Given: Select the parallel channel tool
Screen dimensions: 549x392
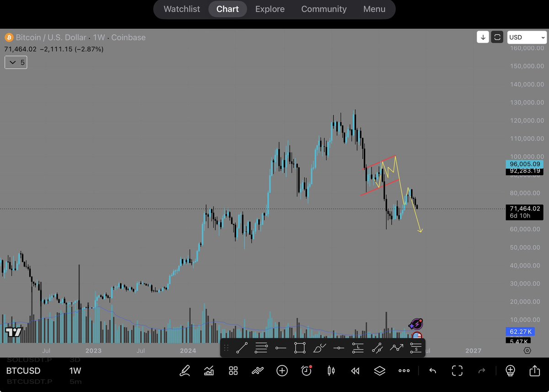Looking at the screenshot, I should coord(377,348).
